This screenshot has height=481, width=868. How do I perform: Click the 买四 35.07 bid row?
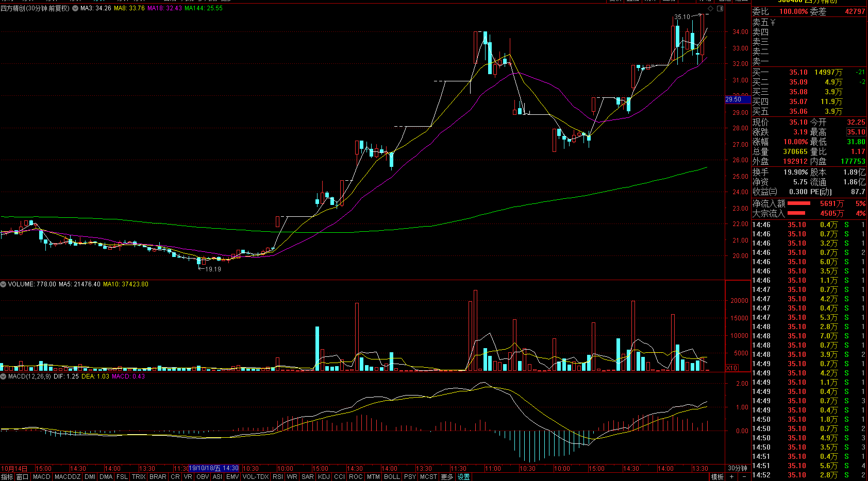[x=809, y=101]
